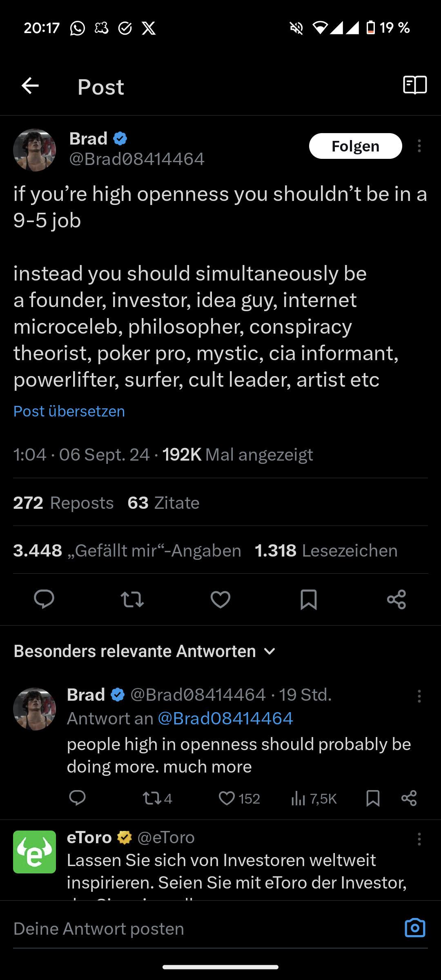The width and height of the screenshot is (441, 980).
Task: Open reader mode book icon
Action: (x=414, y=85)
